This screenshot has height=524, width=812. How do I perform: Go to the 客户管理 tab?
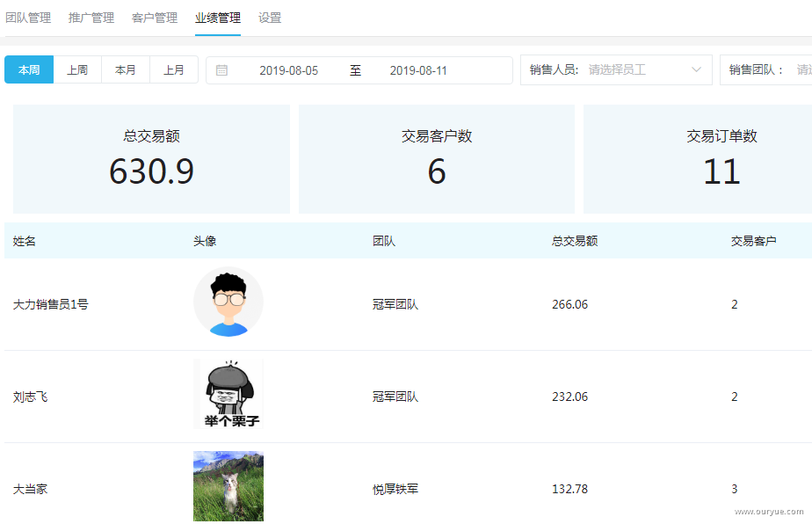(x=155, y=18)
